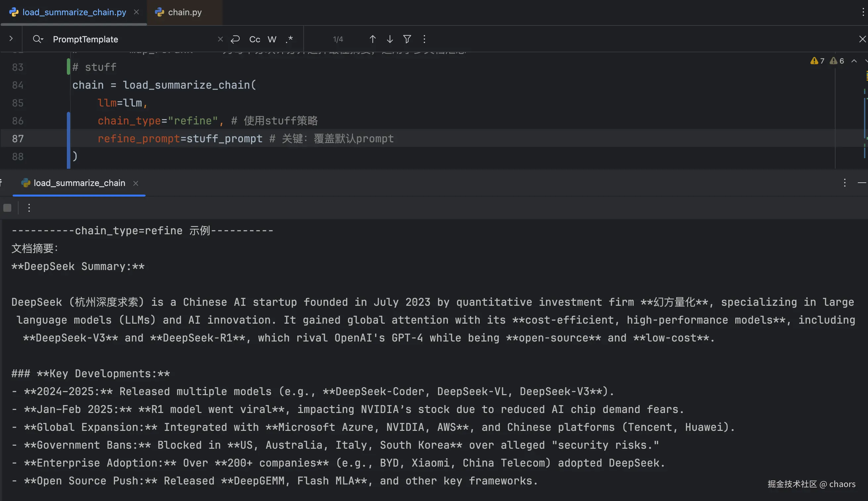Open the search history magnifier dropdown
The height and width of the screenshot is (501, 868).
(38, 39)
